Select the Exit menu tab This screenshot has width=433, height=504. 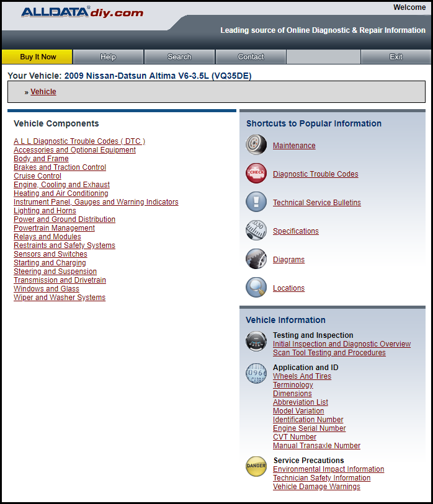(396, 57)
